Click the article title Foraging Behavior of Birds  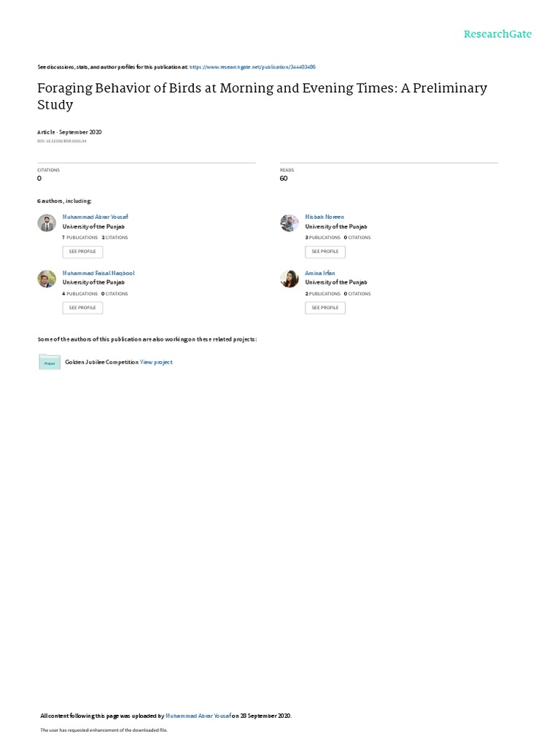pos(262,96)
